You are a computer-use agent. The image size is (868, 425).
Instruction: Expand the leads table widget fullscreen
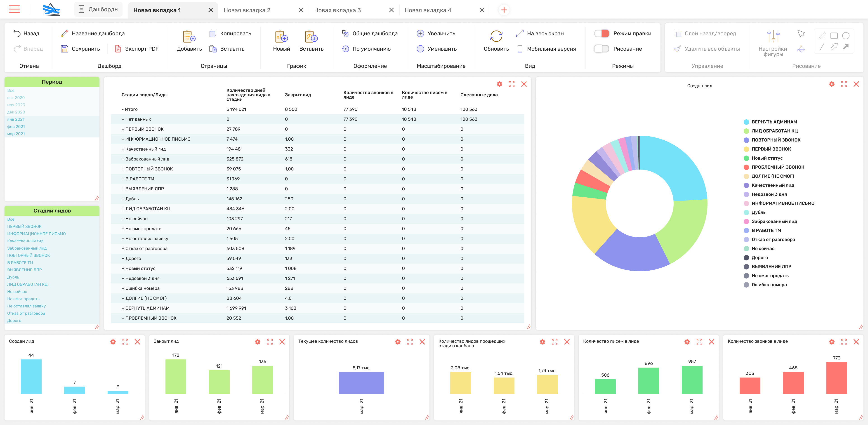[x=512, y=84]
